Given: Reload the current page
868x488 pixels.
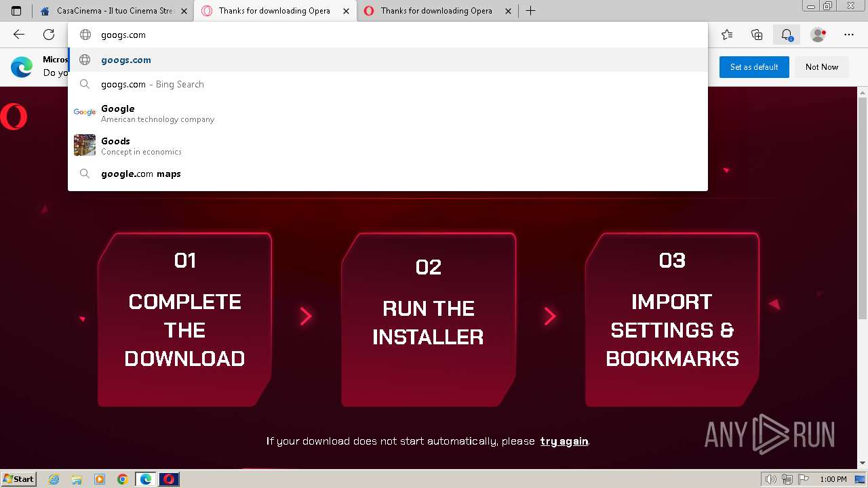Looking at the screenshot, I should [49, 35].
